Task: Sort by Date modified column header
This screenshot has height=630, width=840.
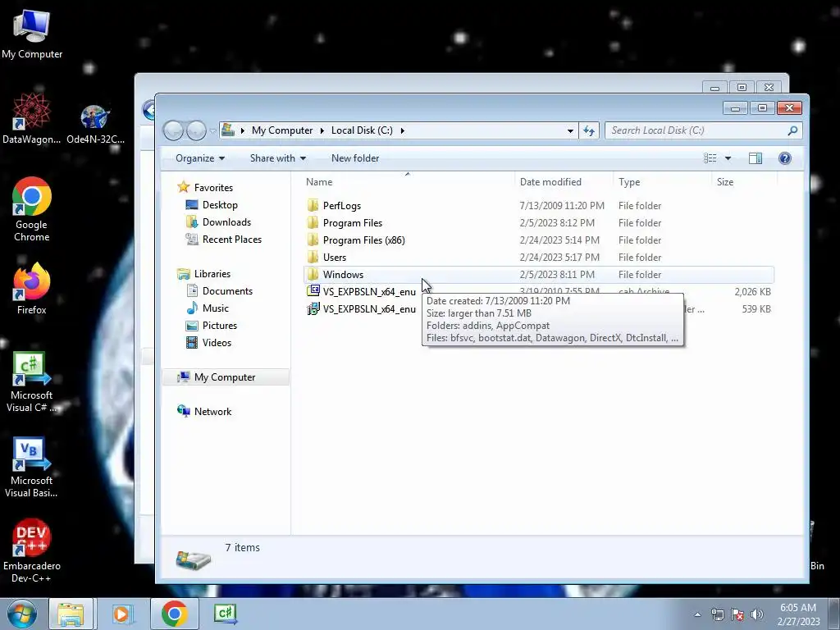Action: 564,181
